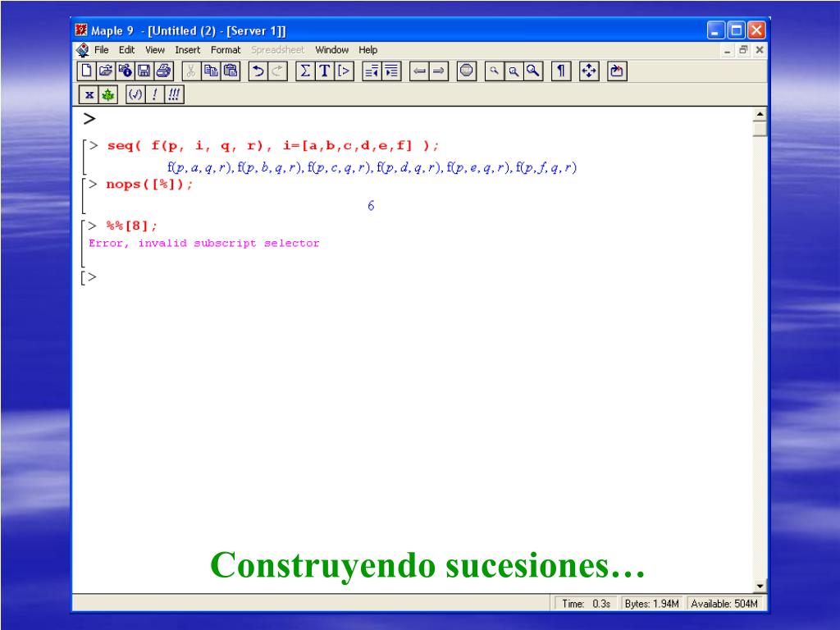This screenshot has width=840, height=630.
Task: Maximize active window with four-arrows icon
Action: coord(589,71)
